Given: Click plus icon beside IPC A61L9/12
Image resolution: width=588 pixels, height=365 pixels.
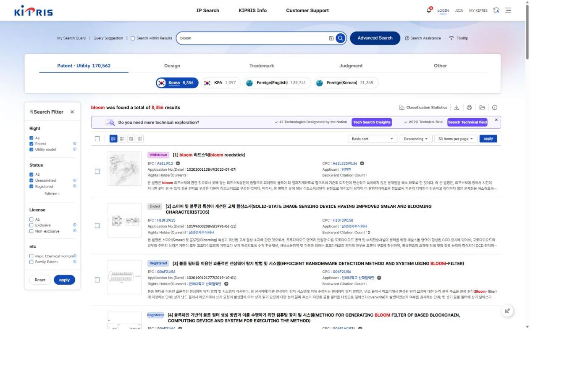Looking at the screenshot, I should tap(178, 164).
